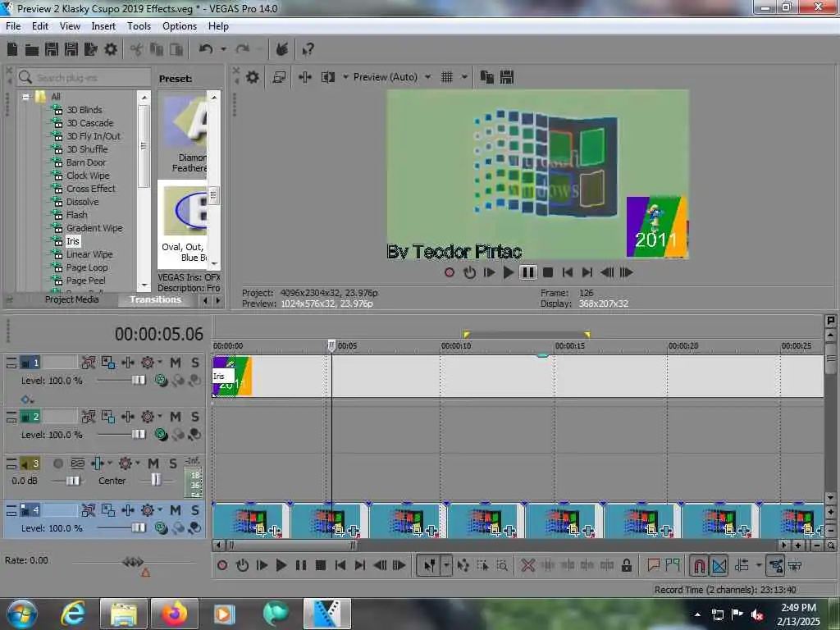Viewport: 840px width, 630px height.
Task: Open Project Properties gear in main toolbar
Action: tap(111, 49)
